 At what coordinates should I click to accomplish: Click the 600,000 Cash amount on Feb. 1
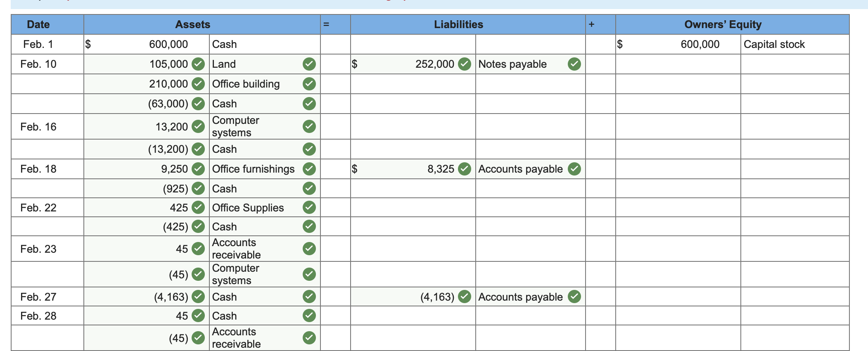click(x=168, y=44)
